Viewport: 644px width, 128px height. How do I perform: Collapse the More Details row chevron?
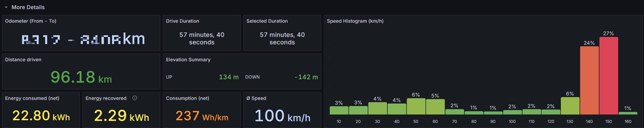[6, 7]
